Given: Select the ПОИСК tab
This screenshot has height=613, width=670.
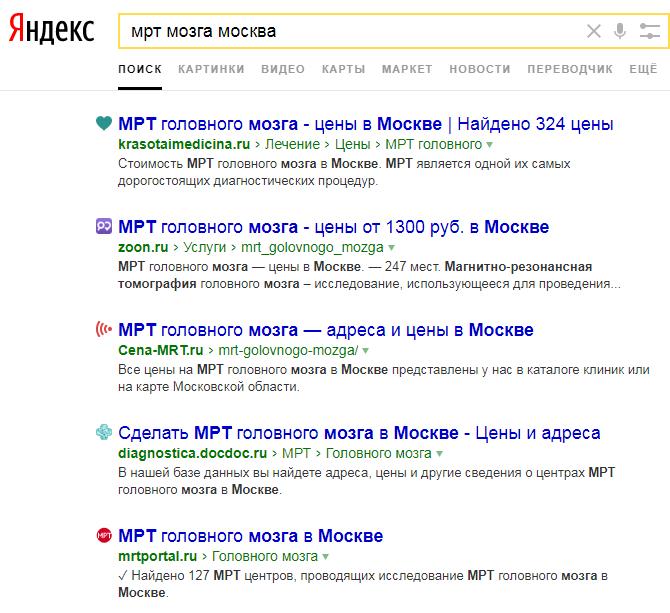Looking at the screenshot, I should [x=140, y=69].
